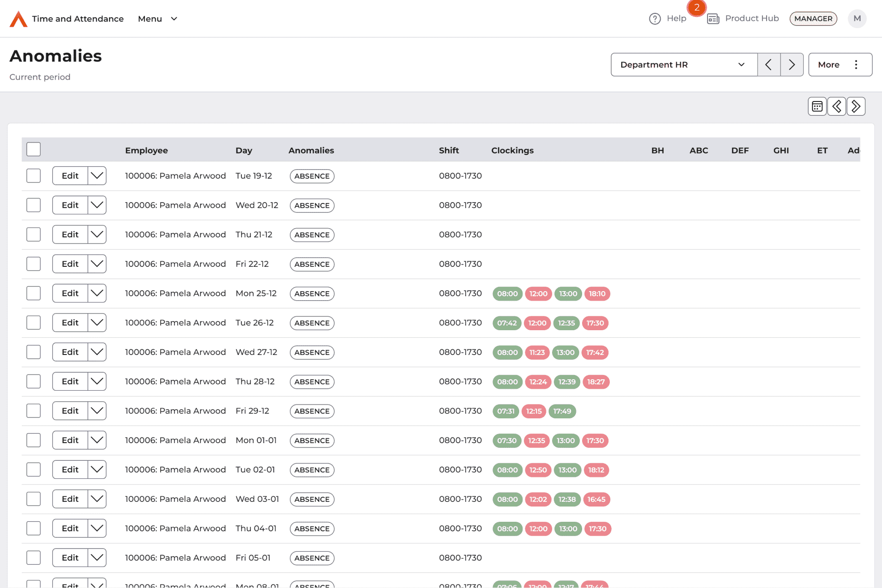The width and height of the screenshot is (882, 588).
Task: Click the 18:10 clocking on Mon 25-12
Action: coord(597,294)
